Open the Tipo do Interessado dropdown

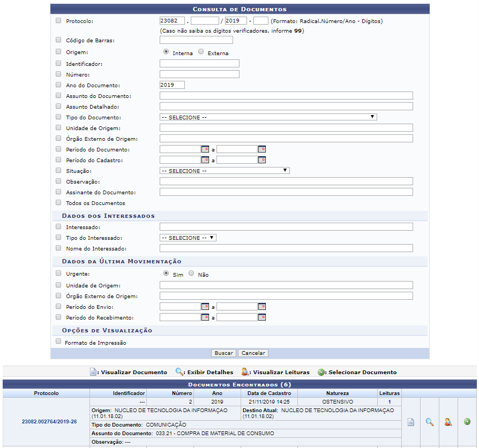(188, 238)
